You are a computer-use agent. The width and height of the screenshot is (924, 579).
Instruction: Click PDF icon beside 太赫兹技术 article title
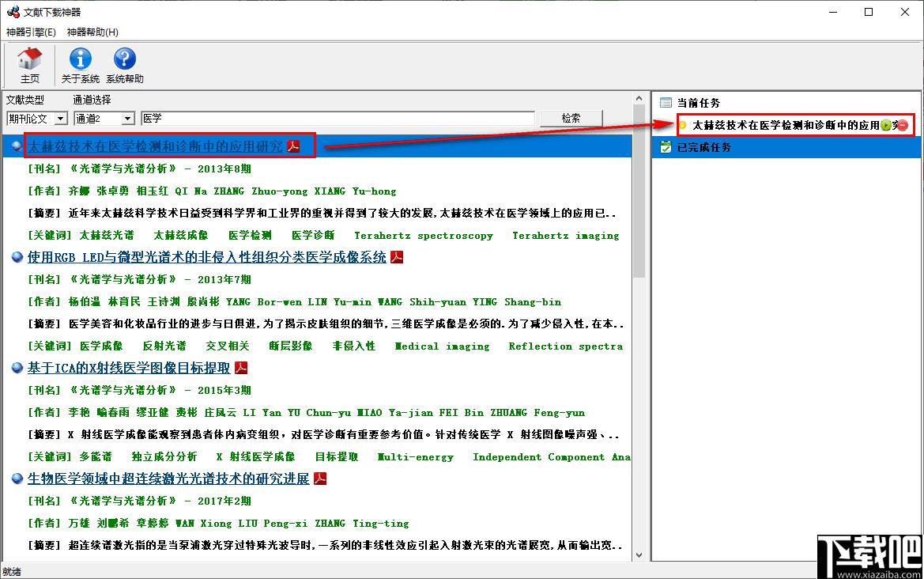point(293,146)
